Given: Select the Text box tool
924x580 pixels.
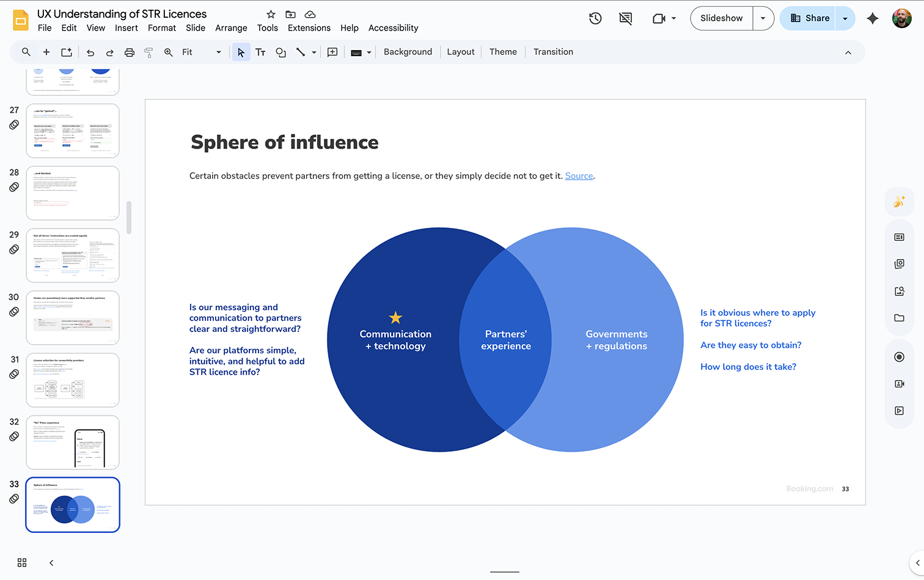Looking at the screenshot, I should coord(260,52).
